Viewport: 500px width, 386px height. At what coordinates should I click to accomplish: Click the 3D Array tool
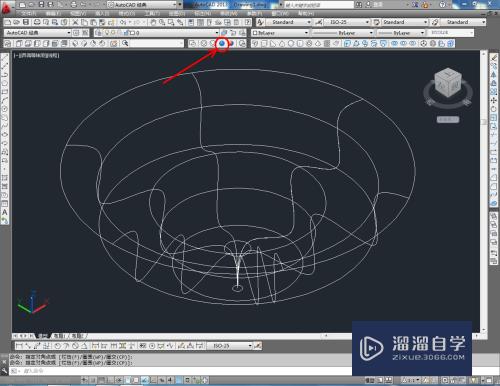coord(451,43)
